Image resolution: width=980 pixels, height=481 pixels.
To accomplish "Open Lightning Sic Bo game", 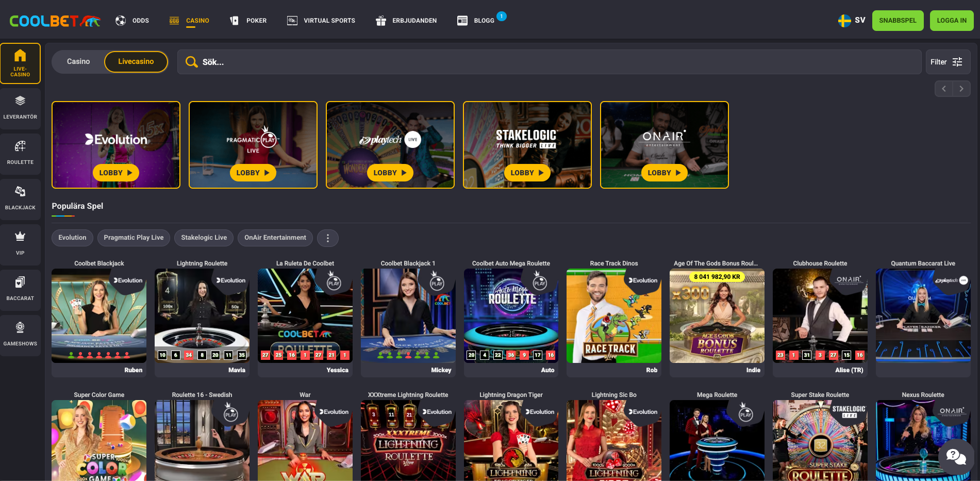I will [614, 440].
